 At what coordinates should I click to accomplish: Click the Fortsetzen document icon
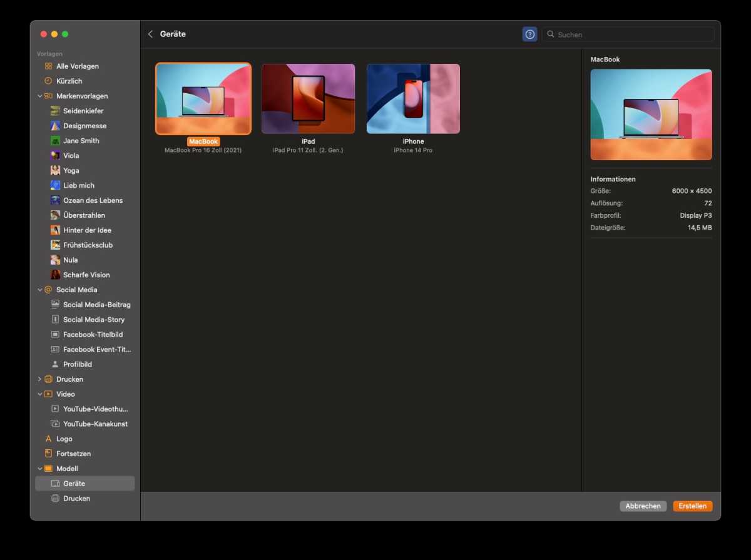[48, 454]
